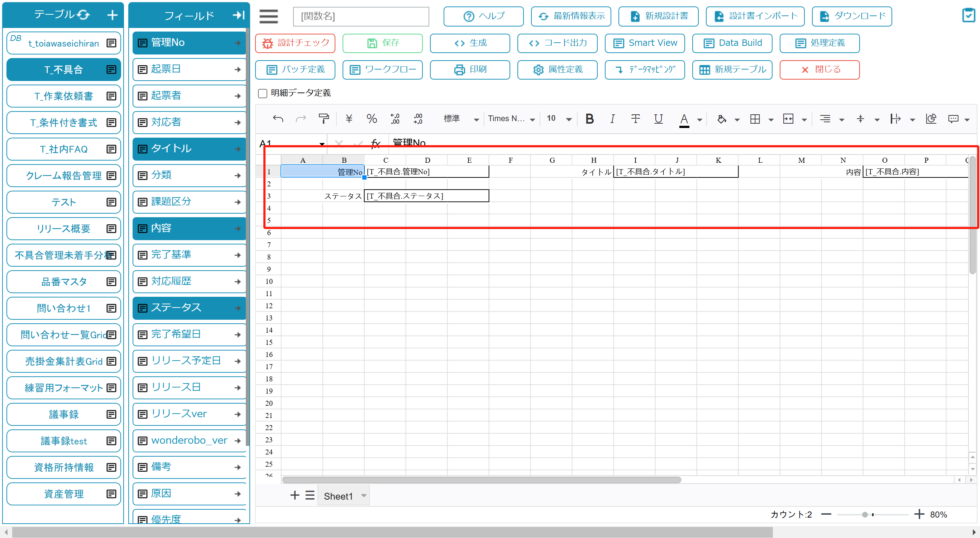Viewport: 980px width, 538px height.
Task: Click the ダウンロード button
Action: [x=852, y=16]
